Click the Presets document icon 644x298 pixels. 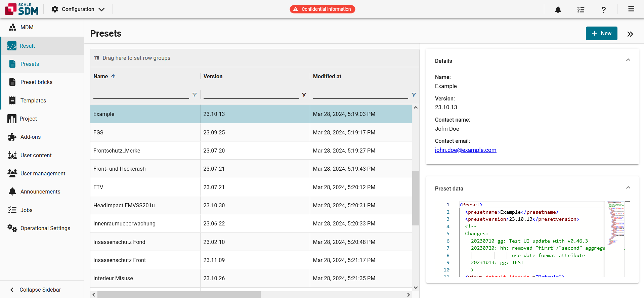point(12,64)
